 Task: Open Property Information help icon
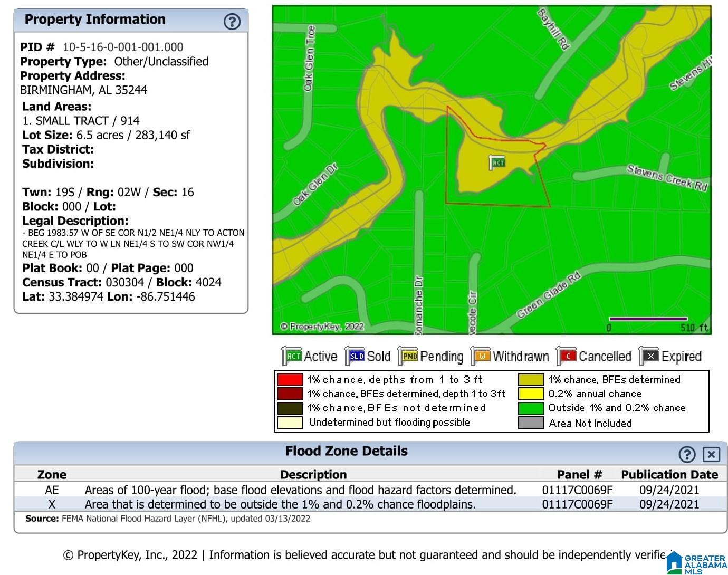pos(232,21)
